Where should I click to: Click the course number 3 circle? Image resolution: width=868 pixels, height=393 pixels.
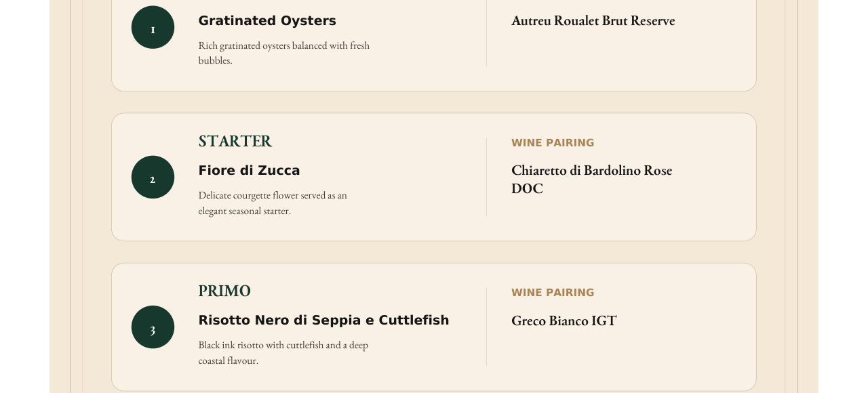coord(153,327)
